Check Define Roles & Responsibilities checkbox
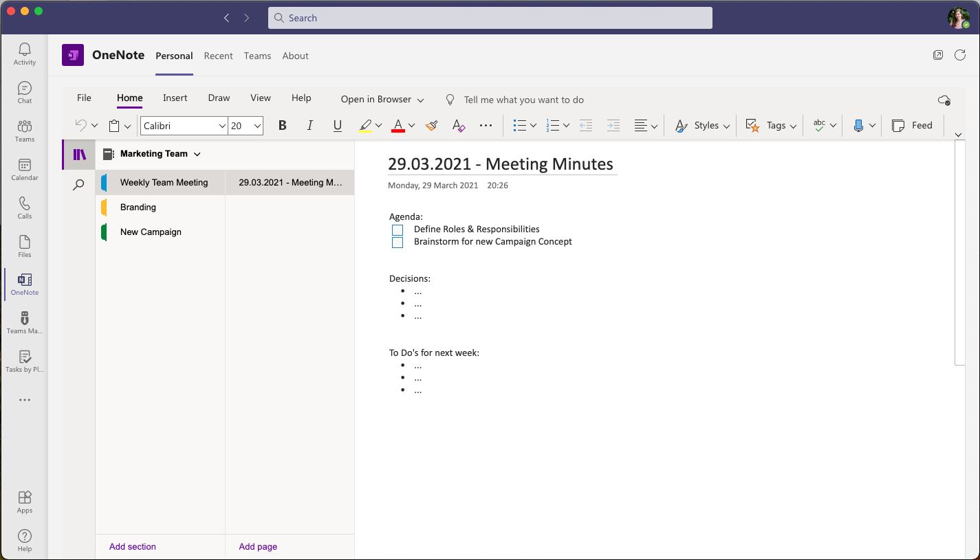 (398, 229)
